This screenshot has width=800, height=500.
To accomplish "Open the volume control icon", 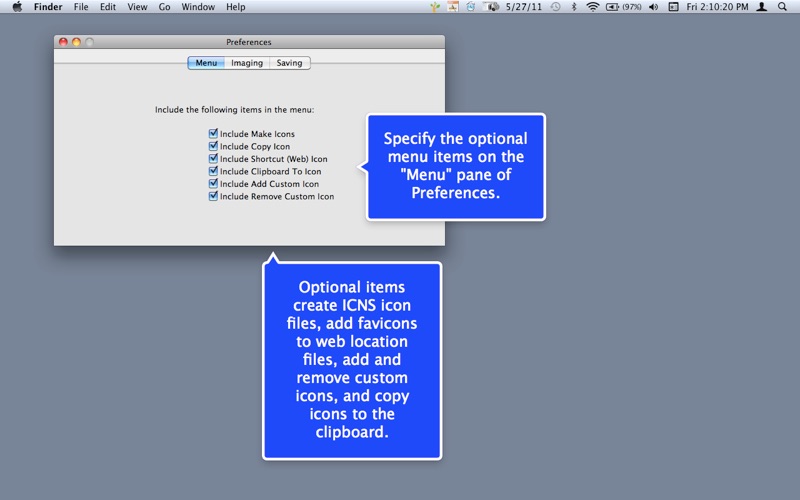I will [654, 7].
